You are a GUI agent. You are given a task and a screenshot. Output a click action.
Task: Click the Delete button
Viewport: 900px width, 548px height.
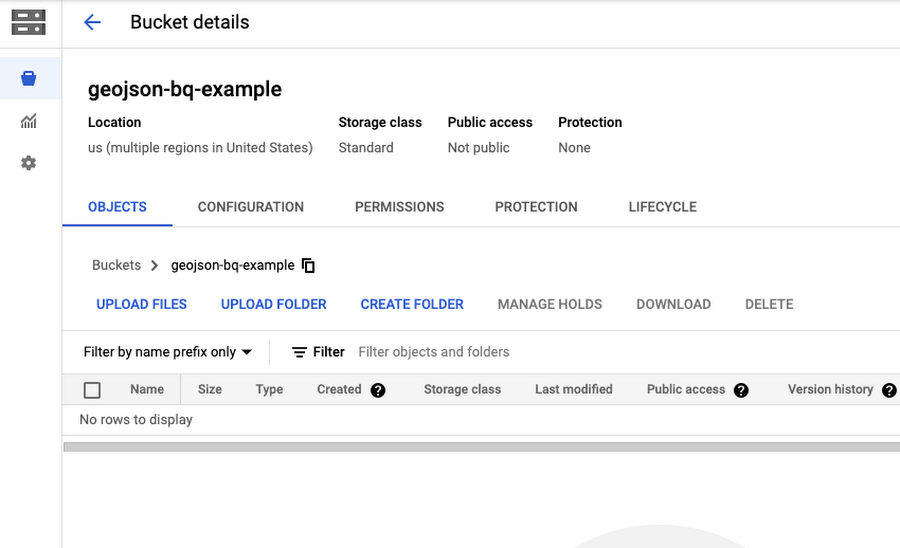pyautogui.click(x=769, y=304)
